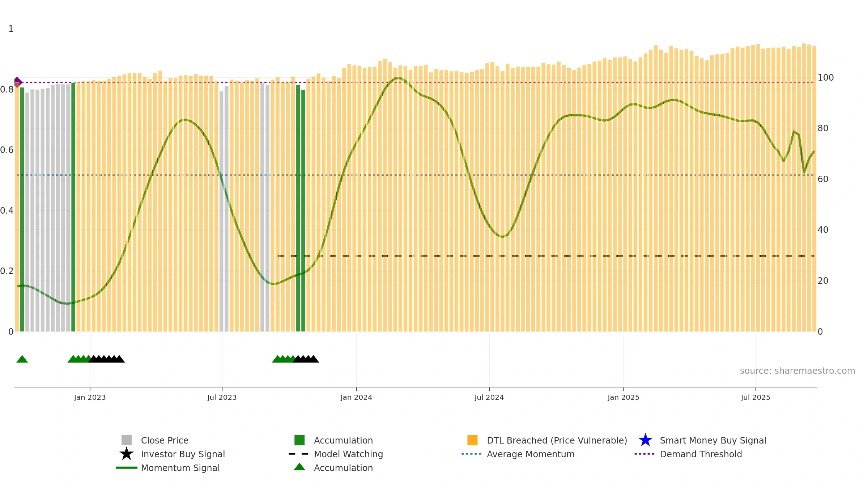Toggle the Investor Buy Signal legend label
This screenshot has height=488, width=868.
(x=183, y=454)
